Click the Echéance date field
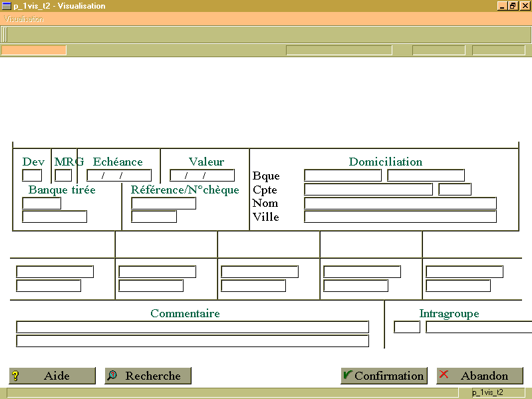The height and width of the screenshot is (399, 532). (x=119, y=176)
